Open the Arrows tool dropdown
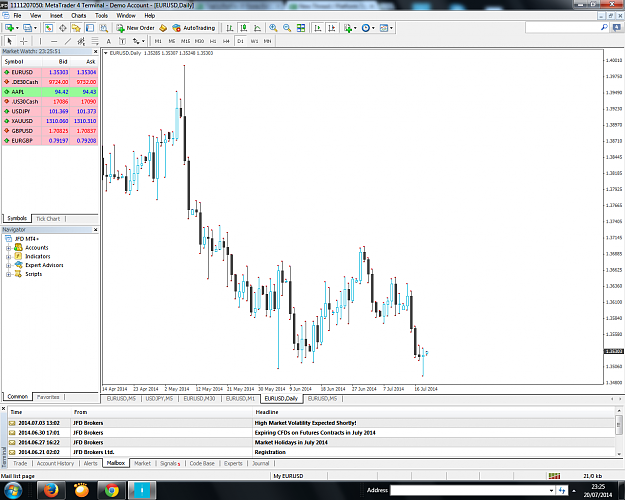 143,41
